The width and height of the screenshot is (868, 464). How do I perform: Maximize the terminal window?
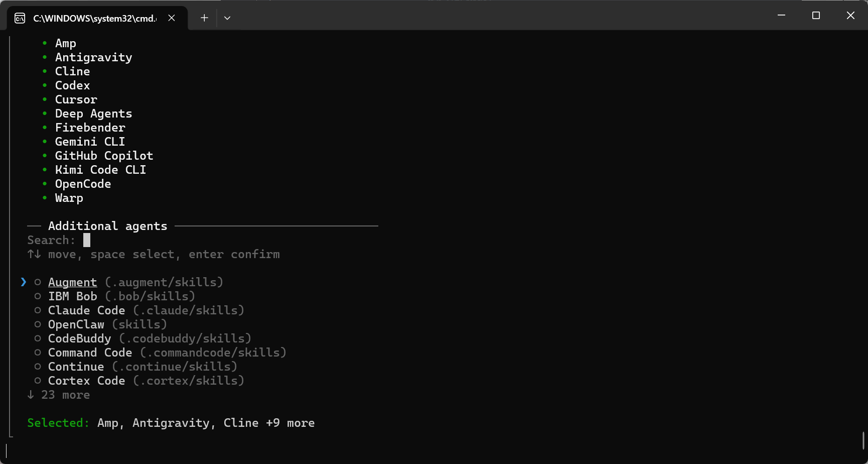(x=816, y=16)
